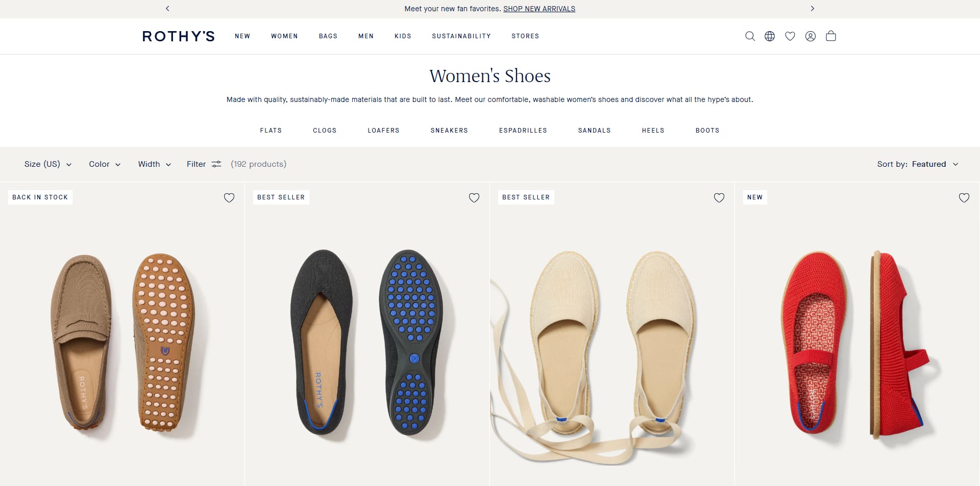Favorite the Best Seller espadrille
Image resolution: width=980 pixels, height=486 pixels.
pyautogui.click(x=719, y=198)
